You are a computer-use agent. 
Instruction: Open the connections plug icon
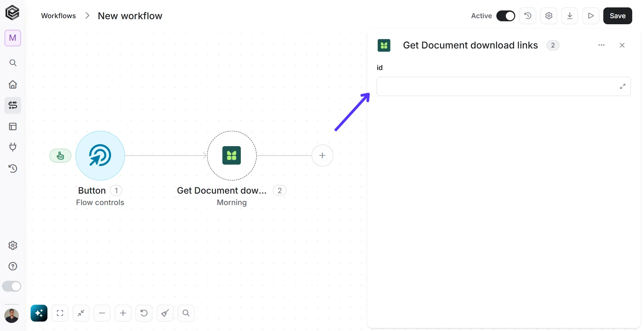(13, 147)
